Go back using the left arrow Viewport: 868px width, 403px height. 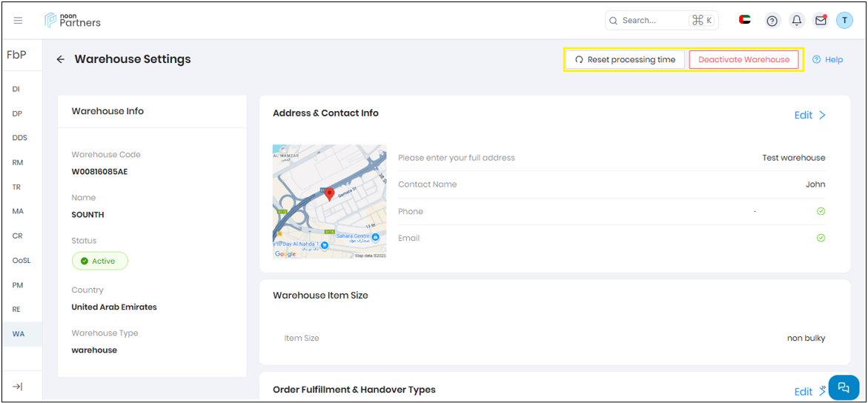61,59
